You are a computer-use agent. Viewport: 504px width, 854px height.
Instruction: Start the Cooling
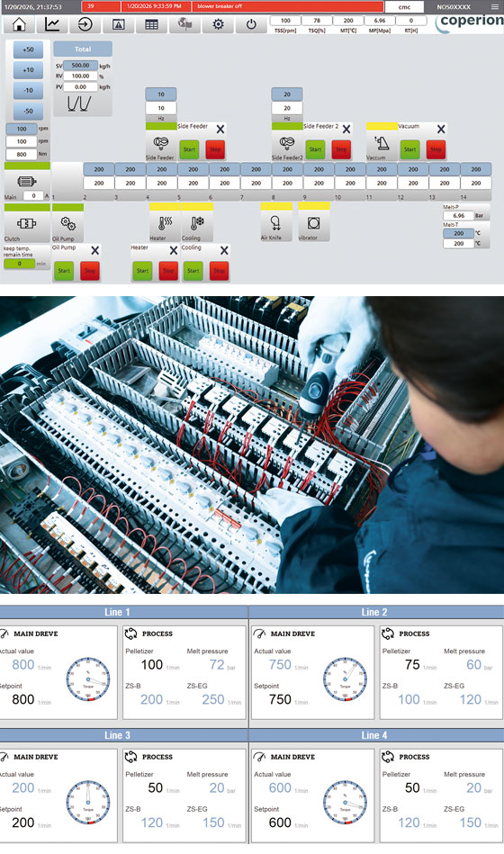click(x=193, y=271)
